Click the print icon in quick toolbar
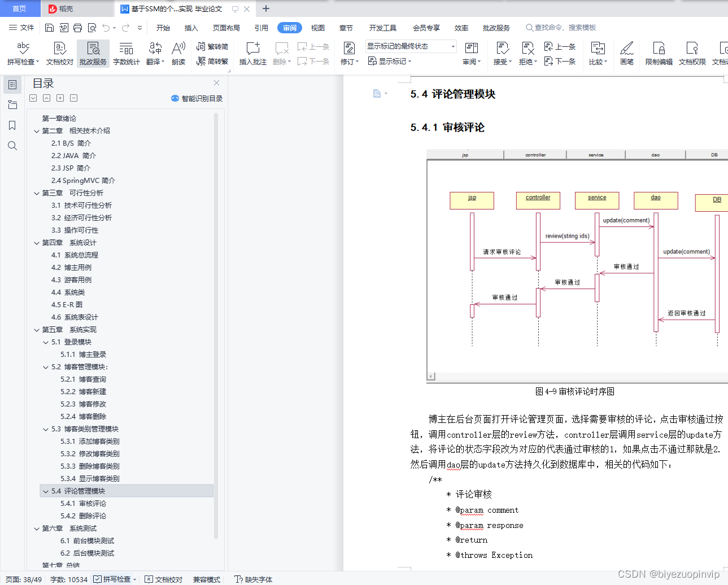 (x=77, y=28)
